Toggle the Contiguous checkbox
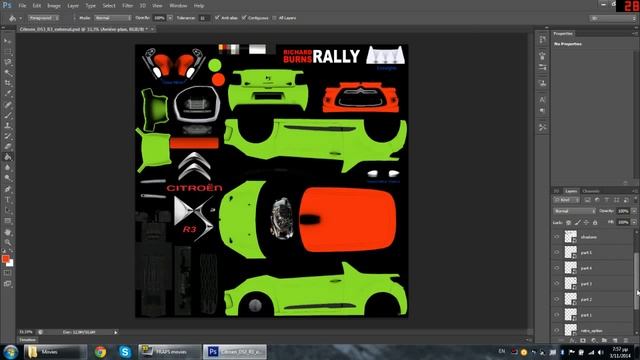Screen dimensions: 640x360 click(244, 18)
